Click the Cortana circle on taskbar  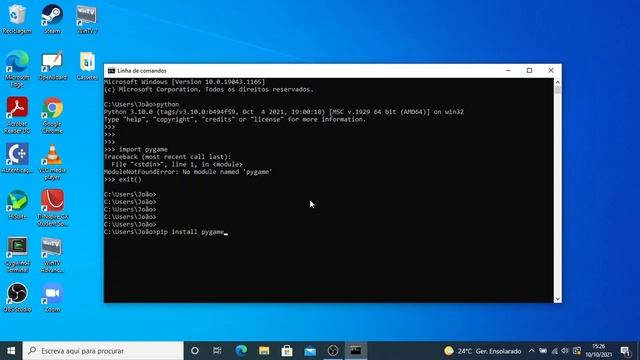[195, 351]
